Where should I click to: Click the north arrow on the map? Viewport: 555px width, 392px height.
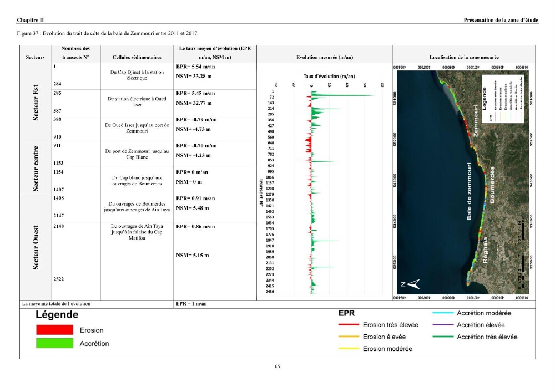click(x=411, y=284)
